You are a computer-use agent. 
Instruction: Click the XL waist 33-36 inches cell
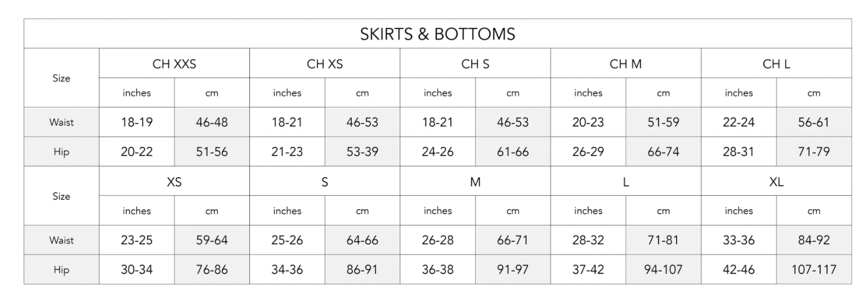pos(739,240)
